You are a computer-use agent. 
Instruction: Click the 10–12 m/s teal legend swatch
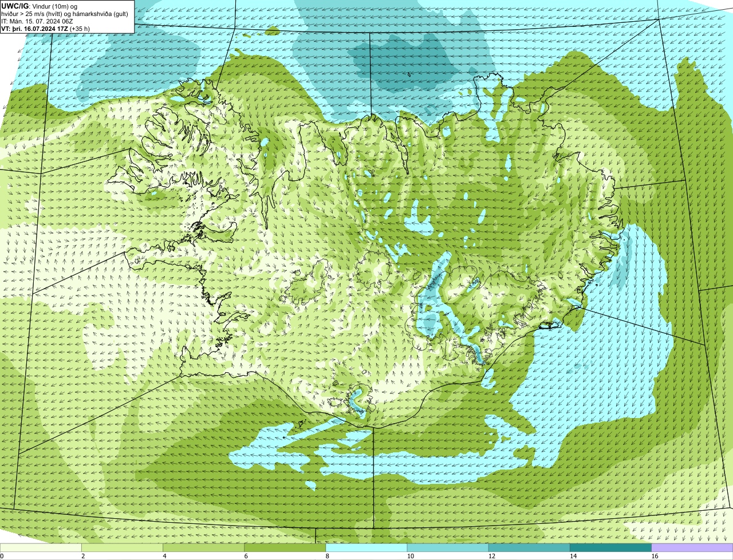click(x=448, y=547)
